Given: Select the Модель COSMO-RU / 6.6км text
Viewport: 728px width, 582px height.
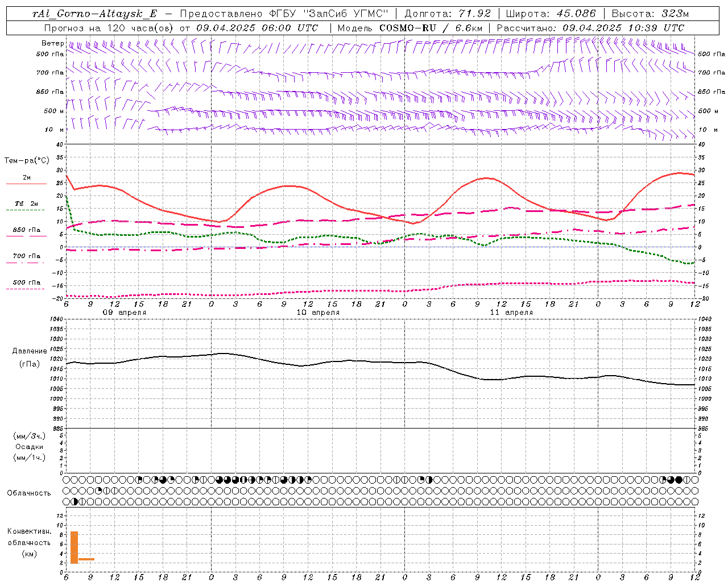Looking at the screenshot, I should pyautogui.click(x=410, y=28).
